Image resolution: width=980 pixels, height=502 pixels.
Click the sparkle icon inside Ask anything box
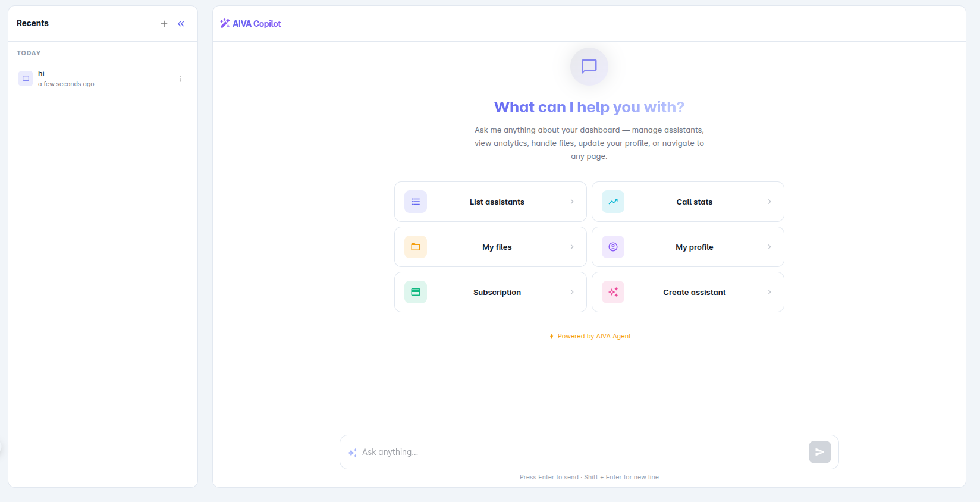[353, 453]
